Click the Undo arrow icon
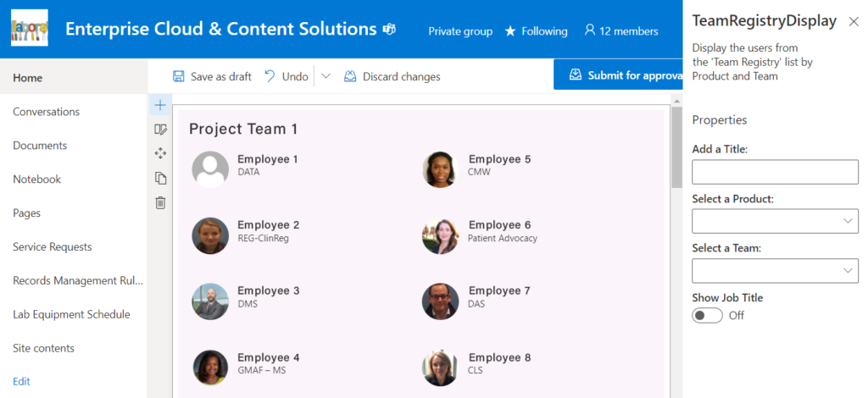 (x=270, y=75)
